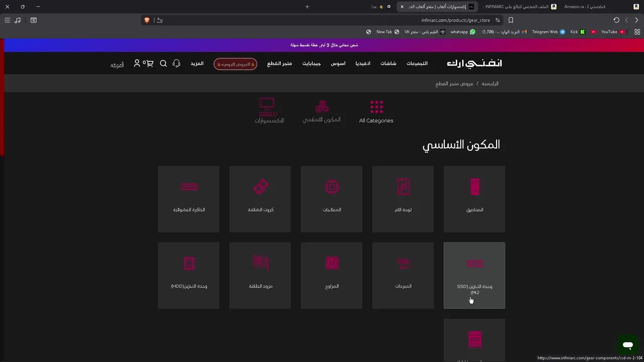The height and width of the screenshot is (362, 644).
Task: Click the العروض اليوميه daily deals button
Action: 235,64
